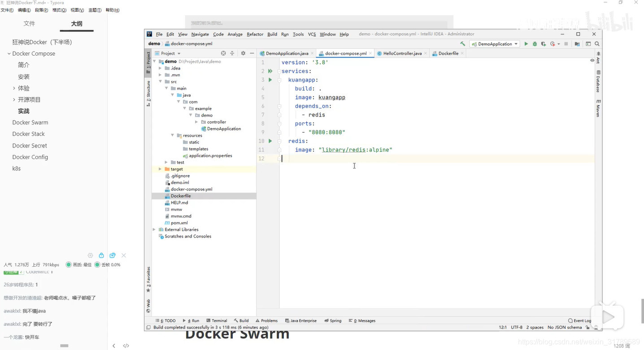Toggle the Project tool window strip
644x350 pixels.
(x=148, y=63)
